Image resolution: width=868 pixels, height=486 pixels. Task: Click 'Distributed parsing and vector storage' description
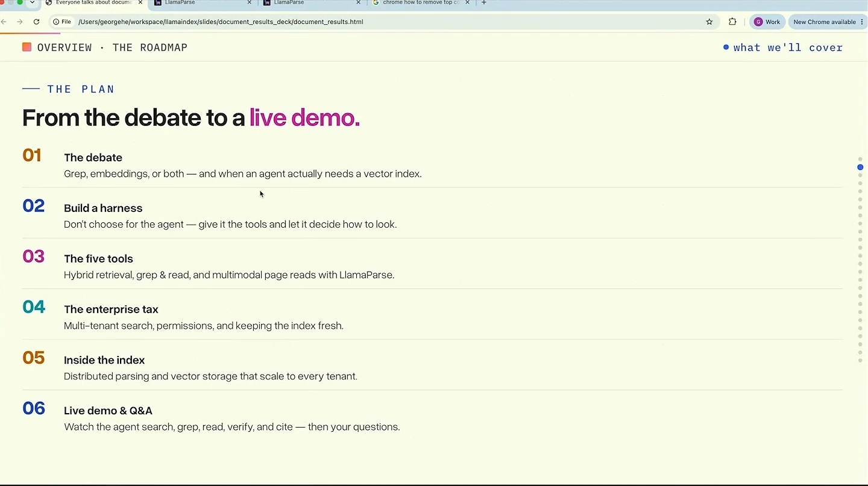(x=210, y=376)
